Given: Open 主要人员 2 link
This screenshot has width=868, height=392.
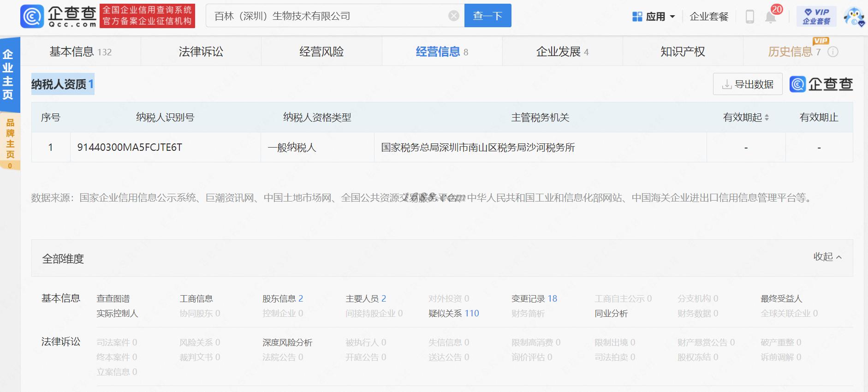Looking at the screenshot, I should (366, 299).
